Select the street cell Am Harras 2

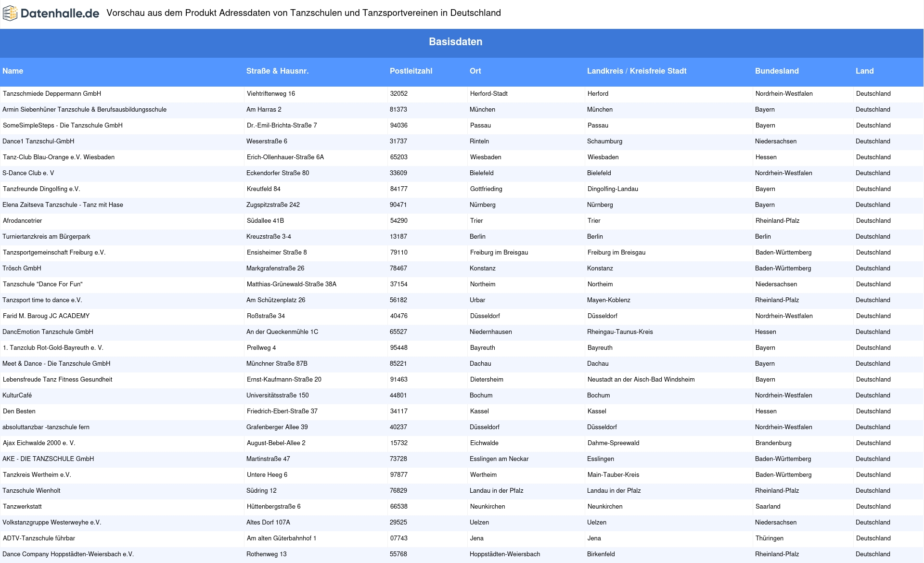[264, 110]
